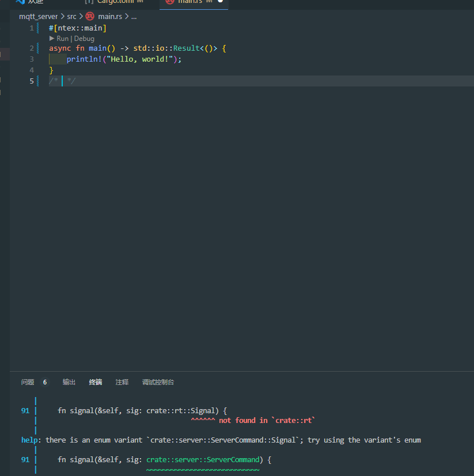
Task: Open 'src' in the breadcrumb path
Action: click(x=71, y=16)
